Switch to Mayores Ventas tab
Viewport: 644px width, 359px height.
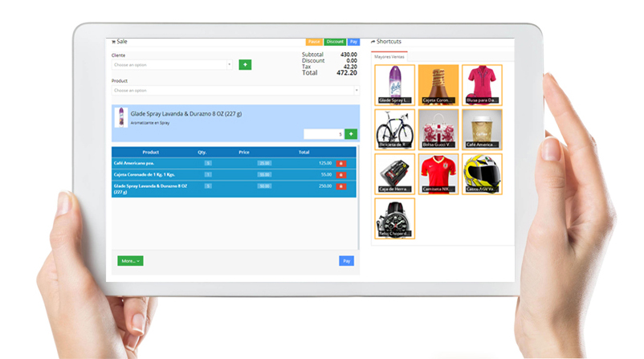coord(389,56)
